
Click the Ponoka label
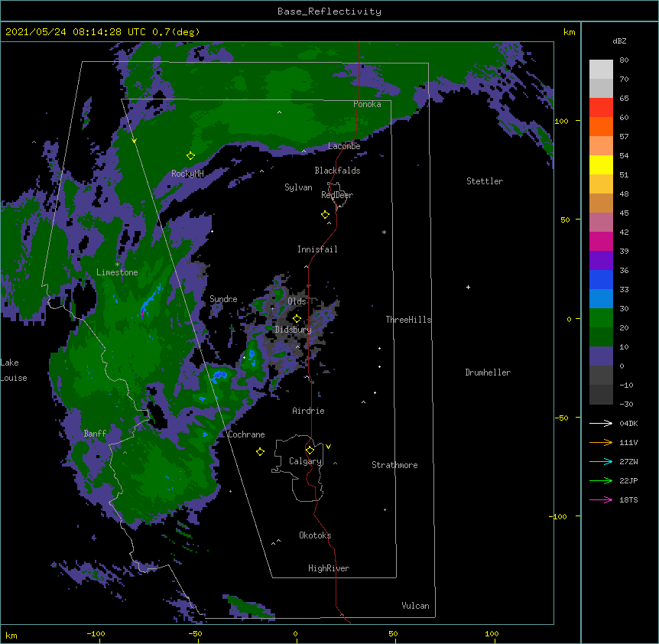[x=367, y=104]
